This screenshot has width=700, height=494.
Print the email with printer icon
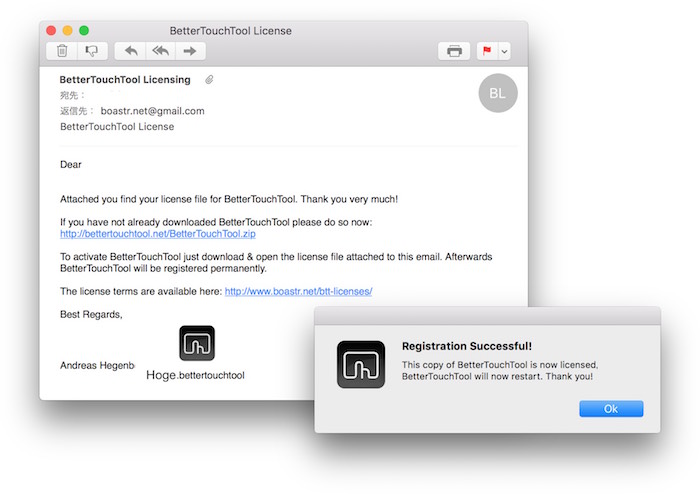pos(454,51)
